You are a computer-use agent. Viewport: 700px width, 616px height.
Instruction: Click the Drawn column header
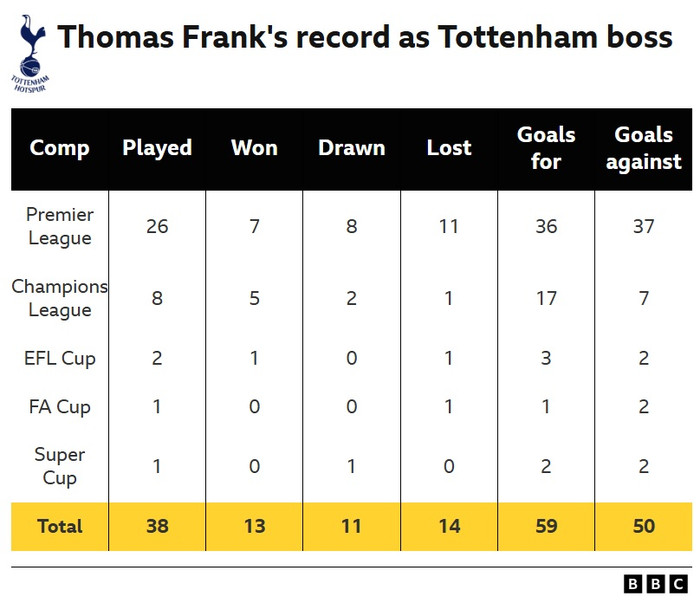coord(351,148)
